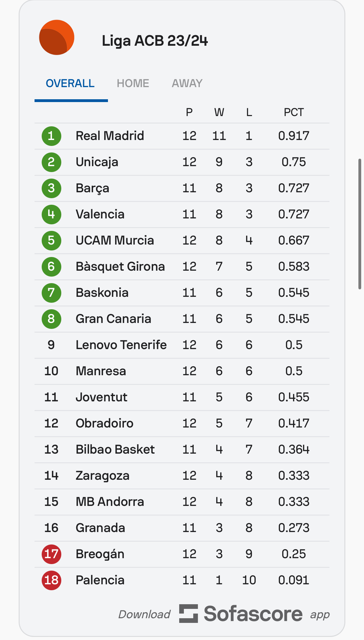Click the red rank 17 badge
The width and height of the screenshot is (364, 640).
click(51, 554)
